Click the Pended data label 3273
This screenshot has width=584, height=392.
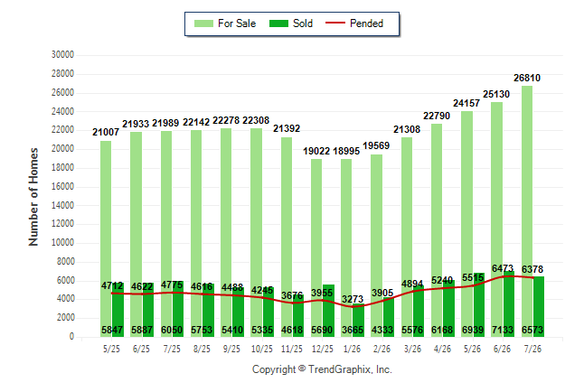pos(353,299)
